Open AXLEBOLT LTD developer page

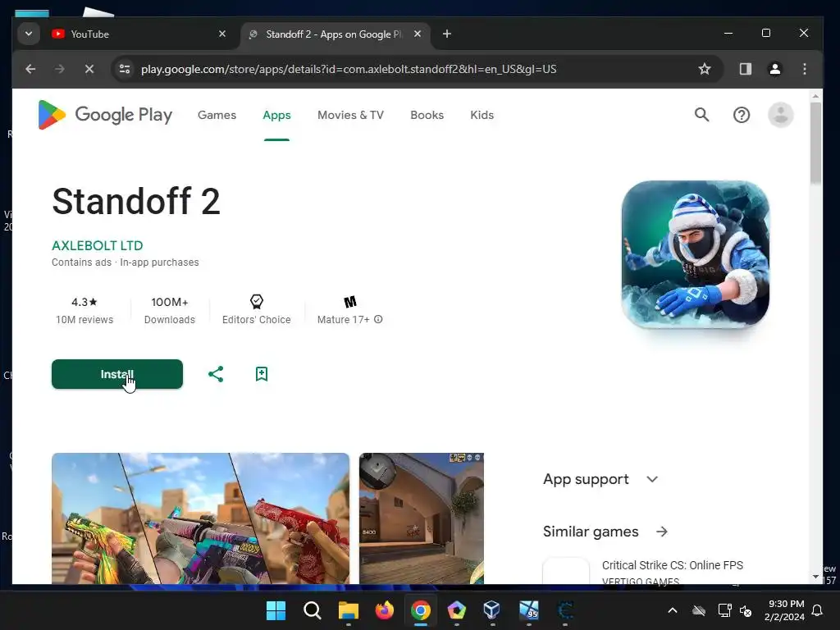point(98,245)
